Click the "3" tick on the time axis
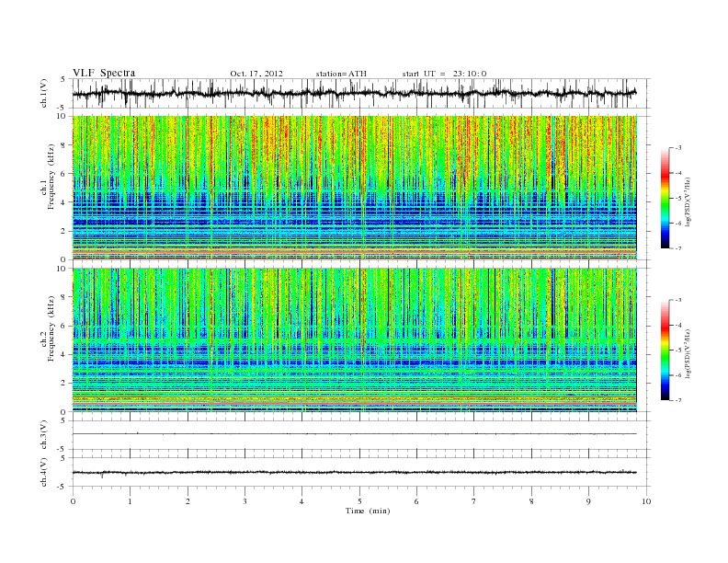Image resolution: width=728 pixels, height=563 pixels. [245, 501]
